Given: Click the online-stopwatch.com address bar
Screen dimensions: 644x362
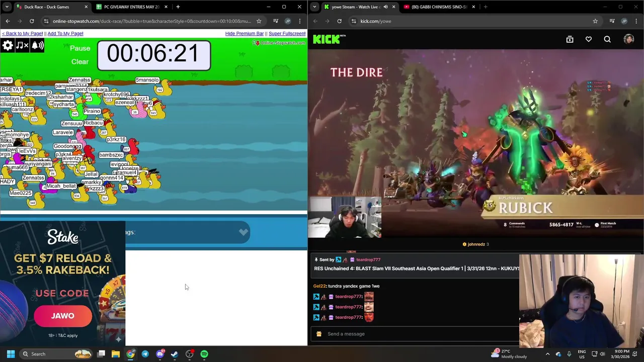Looking at the screenshot, I should click(151, 21).
